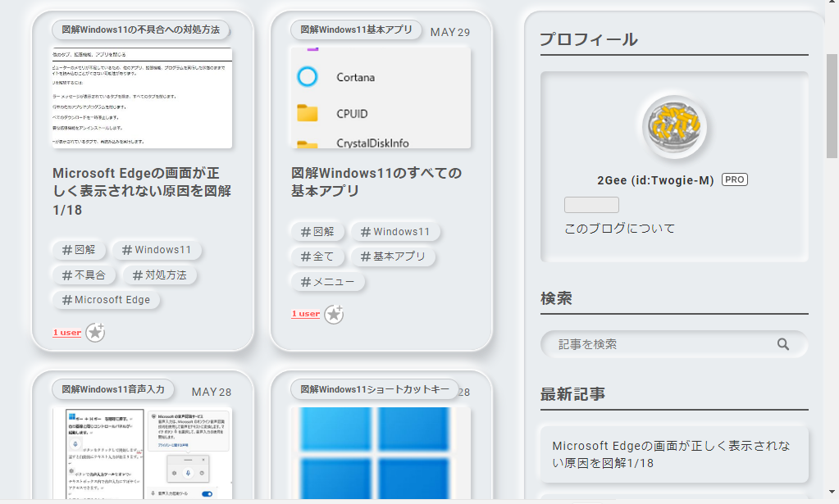Click the プロフィール section heading
The height and width of the screenshot is (504, 839).
(x=589, y=39)
